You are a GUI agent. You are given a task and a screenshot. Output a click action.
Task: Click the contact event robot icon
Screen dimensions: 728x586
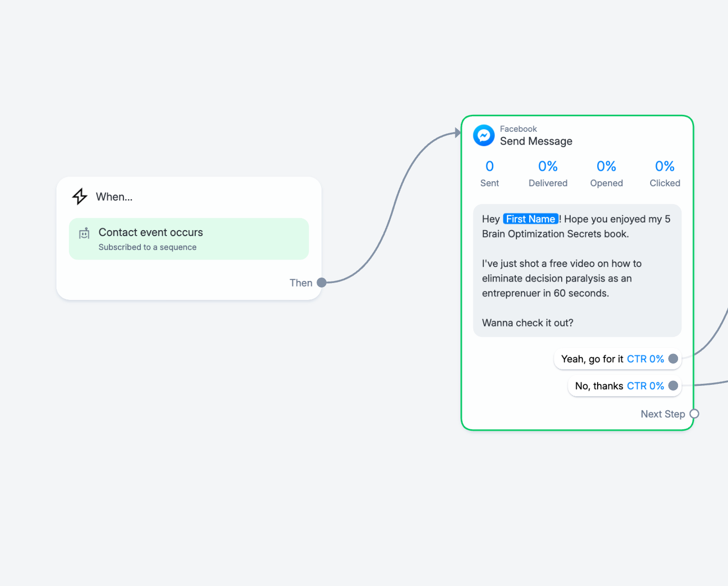(x=84, y=233)
